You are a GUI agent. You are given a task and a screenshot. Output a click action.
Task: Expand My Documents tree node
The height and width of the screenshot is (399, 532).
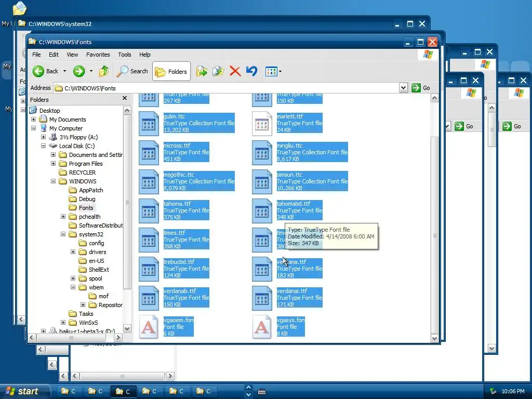(34, 119)
